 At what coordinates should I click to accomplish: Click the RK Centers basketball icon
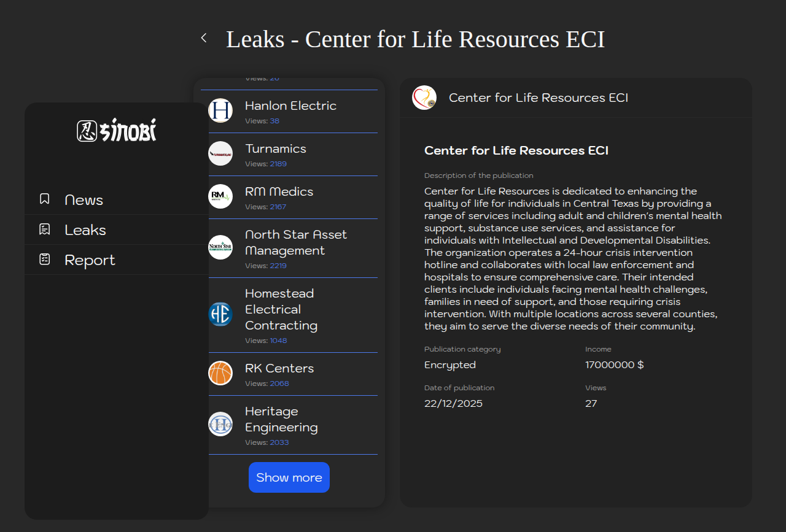220,373
